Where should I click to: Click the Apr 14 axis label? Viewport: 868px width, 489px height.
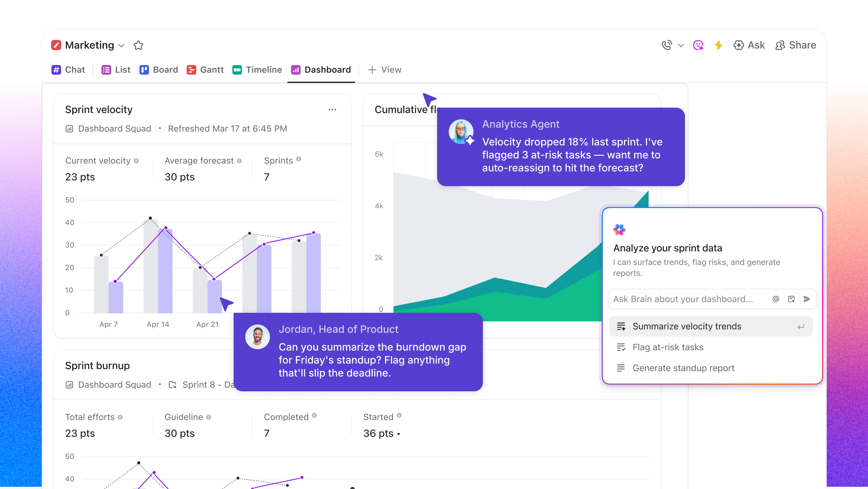[158, 325]
